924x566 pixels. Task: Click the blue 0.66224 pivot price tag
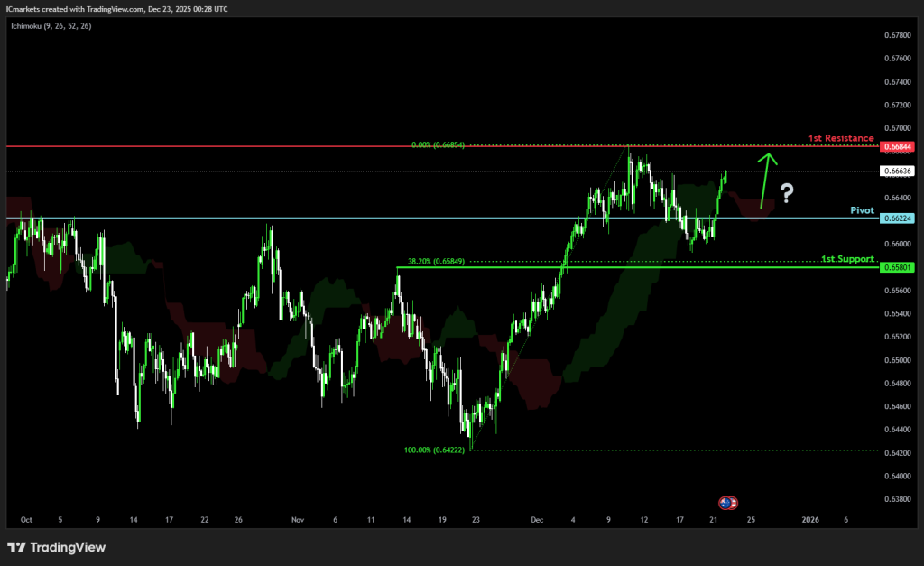[x=899, y=218]
